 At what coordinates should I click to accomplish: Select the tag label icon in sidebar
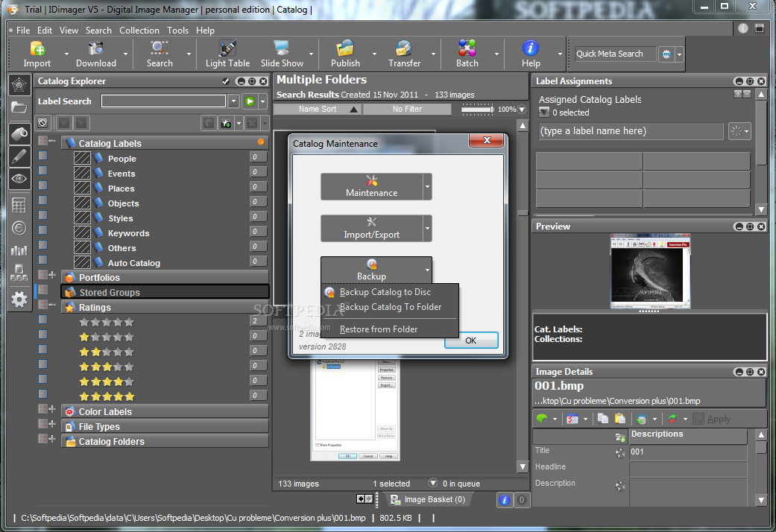coord(19,133)
